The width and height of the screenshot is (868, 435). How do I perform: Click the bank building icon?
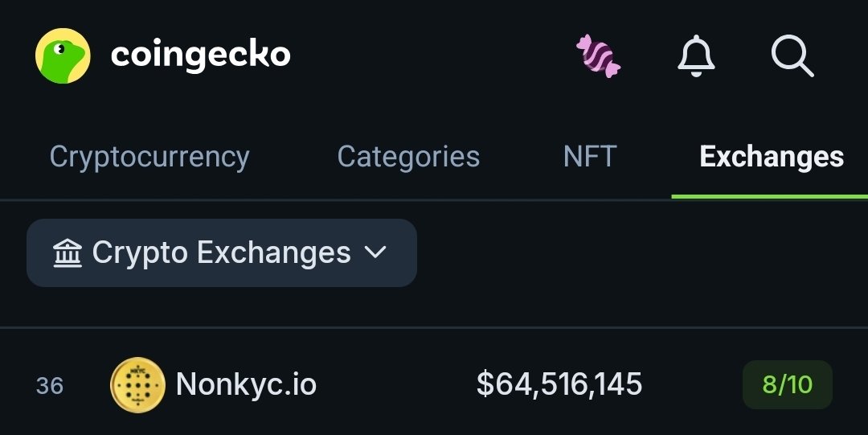68,252
